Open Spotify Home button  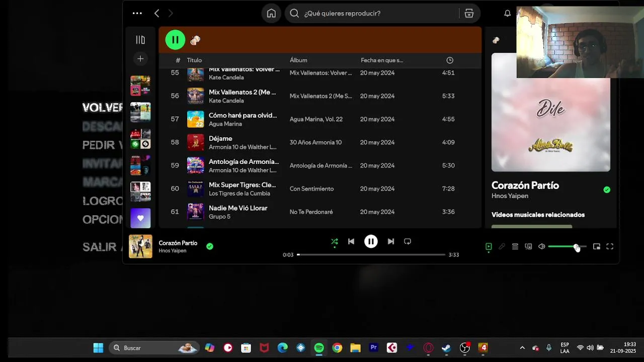[x=271, y=14]
